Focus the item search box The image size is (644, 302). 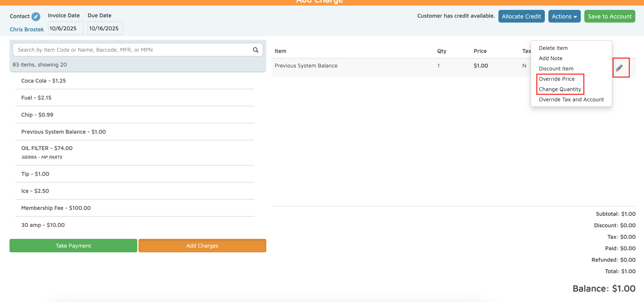point(133,50)
